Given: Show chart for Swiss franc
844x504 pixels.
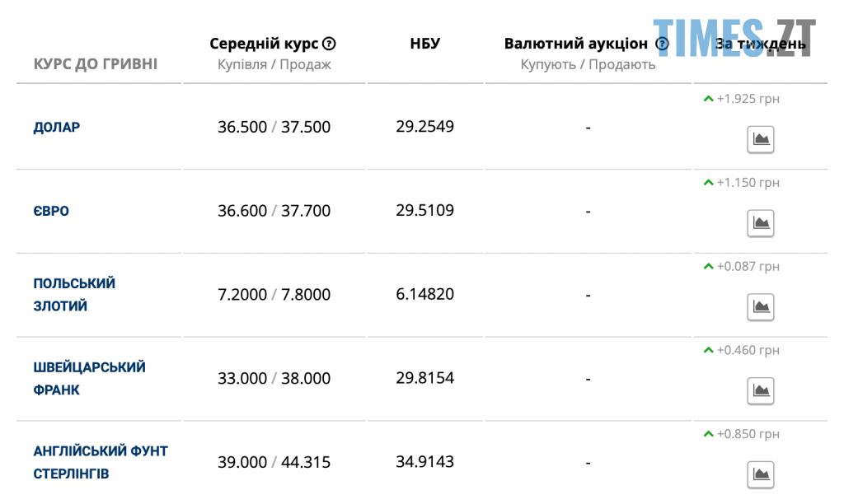Looking at the screenshot, I should click(x=760, y=390).
